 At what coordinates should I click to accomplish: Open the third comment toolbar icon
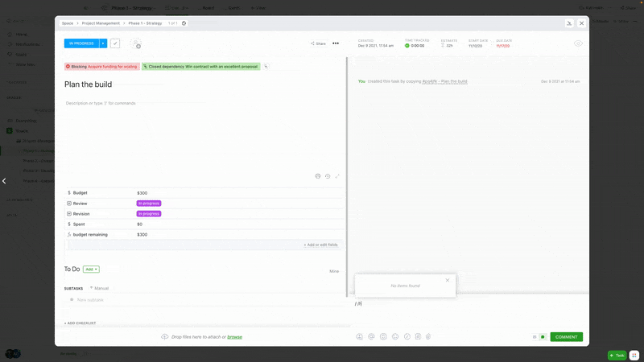[x=383, y=336]
